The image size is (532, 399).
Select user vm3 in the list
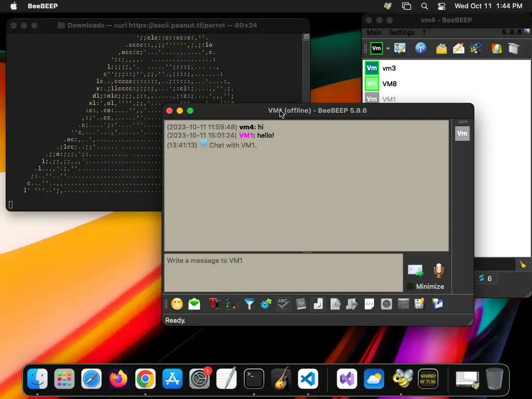pyautogui.click(x=447, y=68)
